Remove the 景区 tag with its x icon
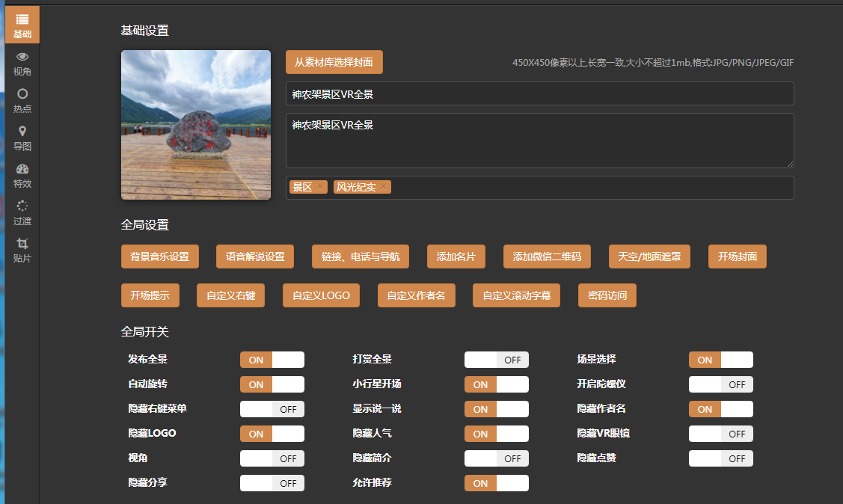 pos(320,187)
